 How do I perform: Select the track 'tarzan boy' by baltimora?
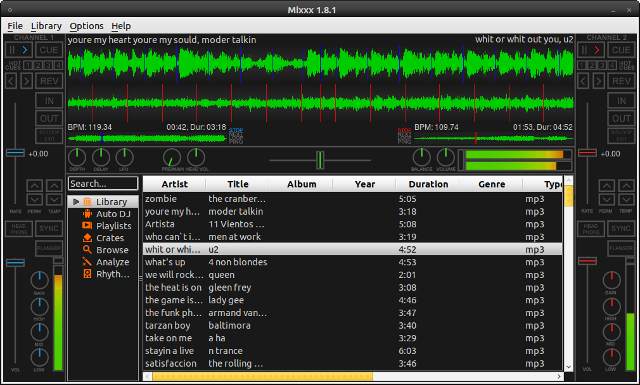pos(353,325)
